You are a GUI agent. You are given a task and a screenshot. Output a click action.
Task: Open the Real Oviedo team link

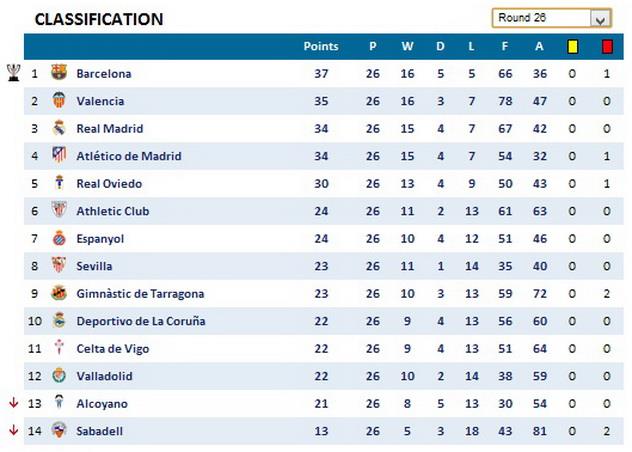pos(109,184)
